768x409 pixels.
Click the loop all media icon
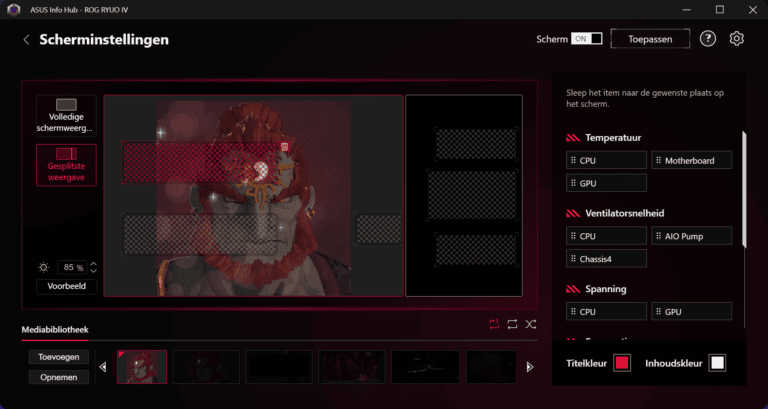pos(512,324)
